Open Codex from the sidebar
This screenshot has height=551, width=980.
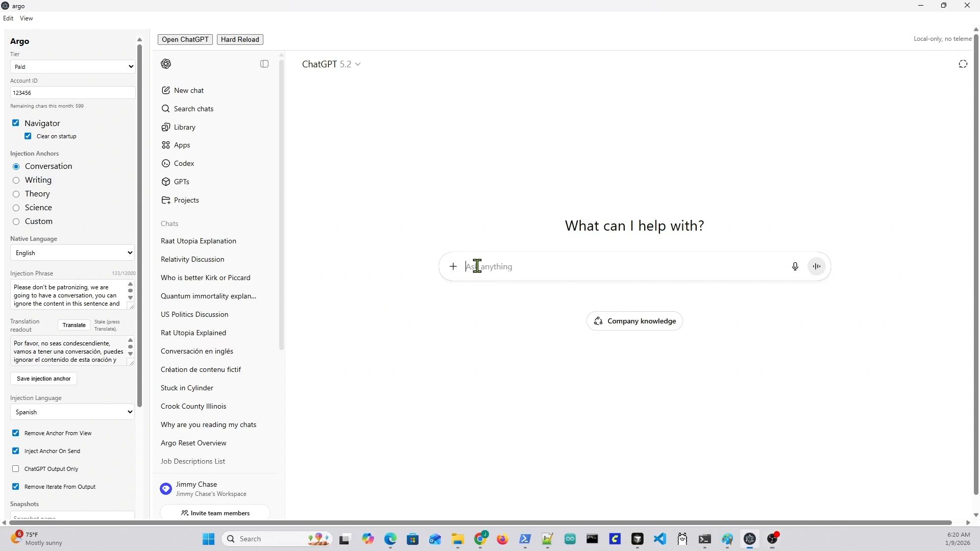(184, 163)
